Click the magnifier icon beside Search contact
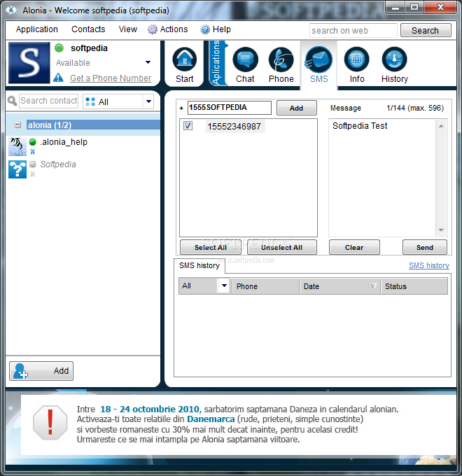 12,101
